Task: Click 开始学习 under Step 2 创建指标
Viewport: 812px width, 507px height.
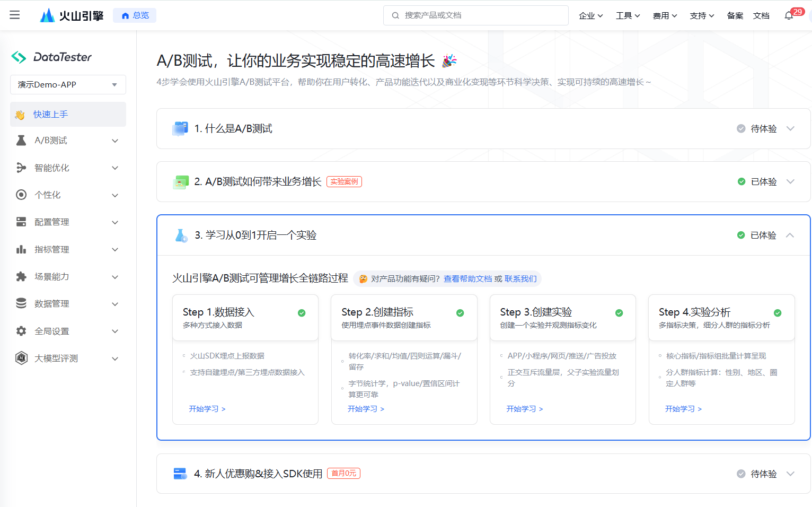Action: tap(366, 409)
